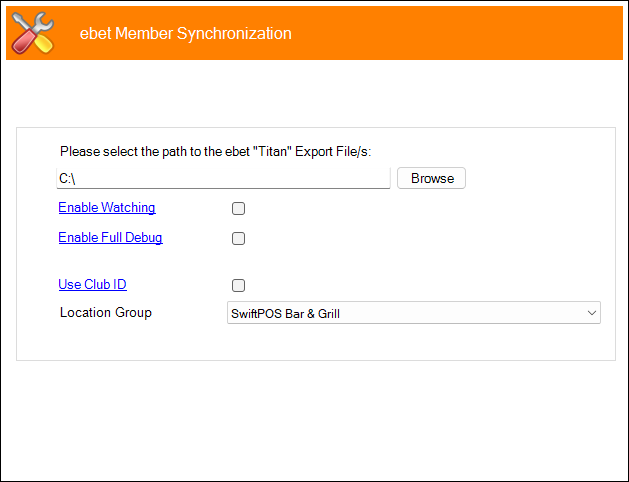Click the Please select the path instruction label
629x482 pixels.
[x=215, y=152]
